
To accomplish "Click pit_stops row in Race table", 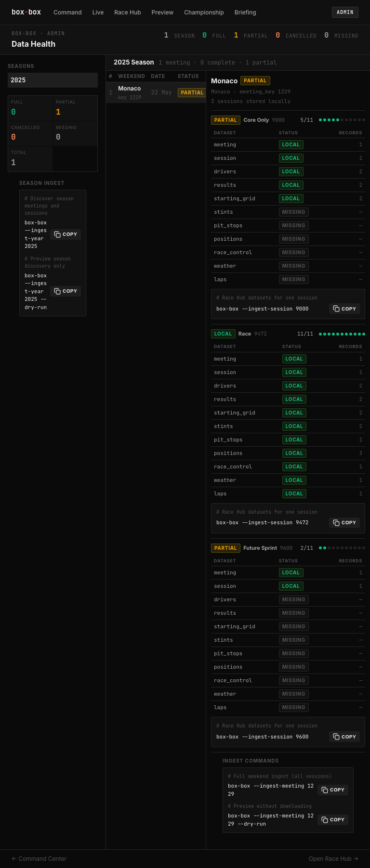I will click(288, 440).
